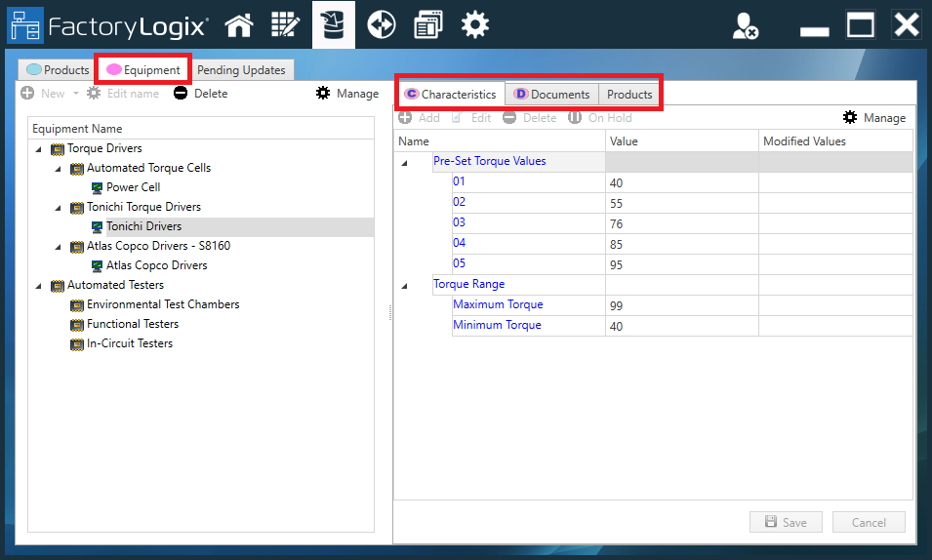Switch to the Equipment tab
Screen dimensions: 932x560
pos(143,70)
